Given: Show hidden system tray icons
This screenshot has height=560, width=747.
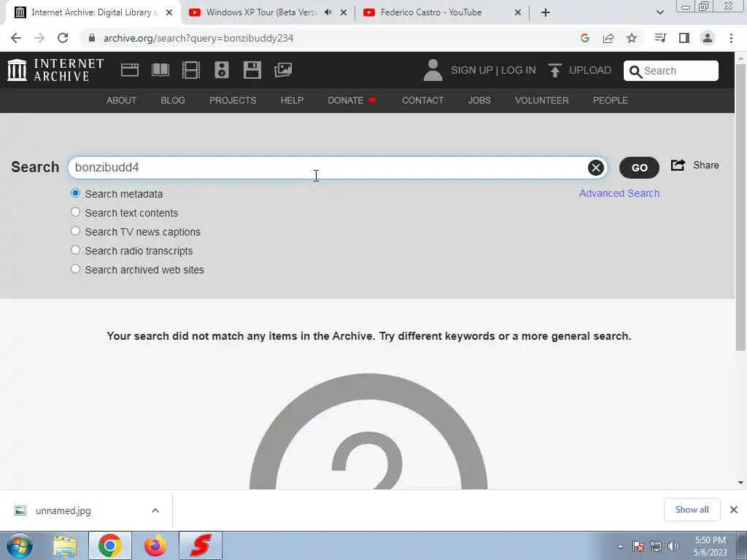Looking at the screenshot, I should (x=620, y=546).
